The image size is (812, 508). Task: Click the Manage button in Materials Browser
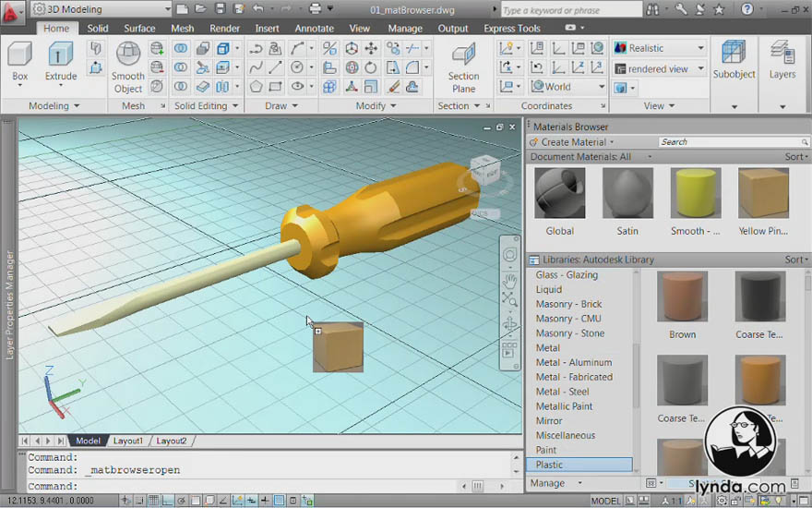tap(555, 483)
